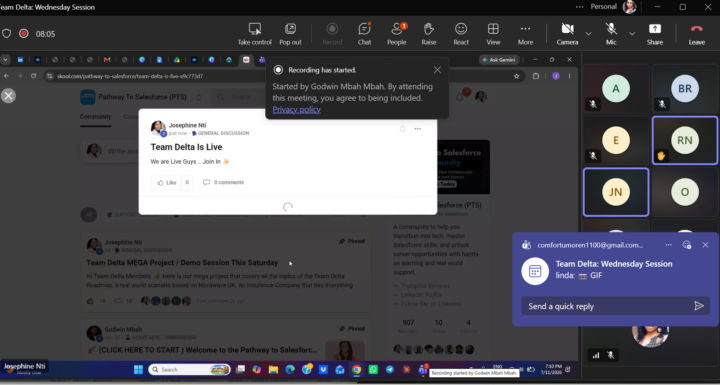
Task: Click the bell icon on the live post
Action: pyautogui.click(x=402, y=129)
